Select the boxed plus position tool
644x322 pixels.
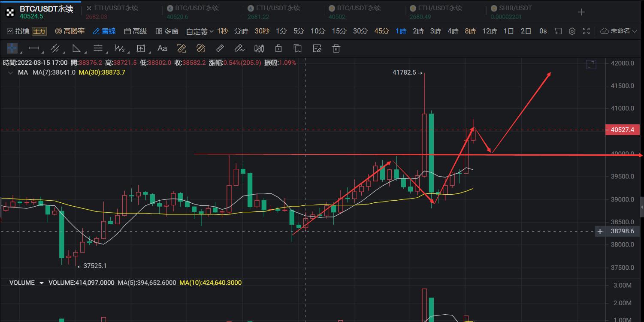(x=141, y=48)
